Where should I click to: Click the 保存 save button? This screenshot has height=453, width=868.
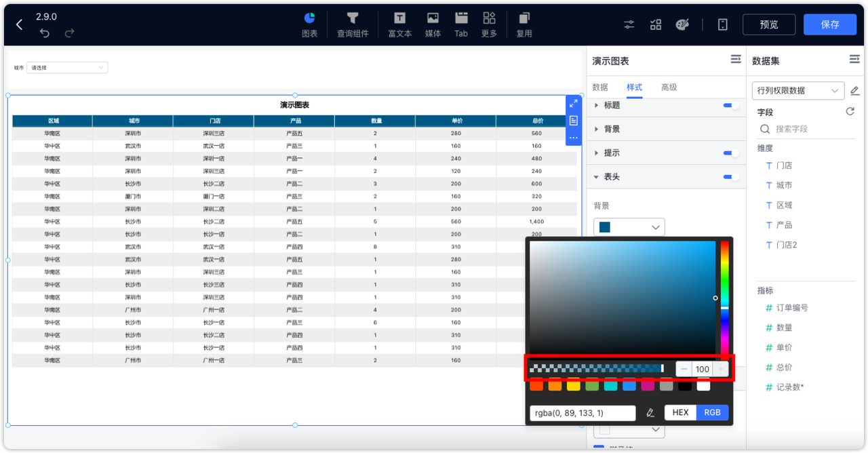coord(830,24)
